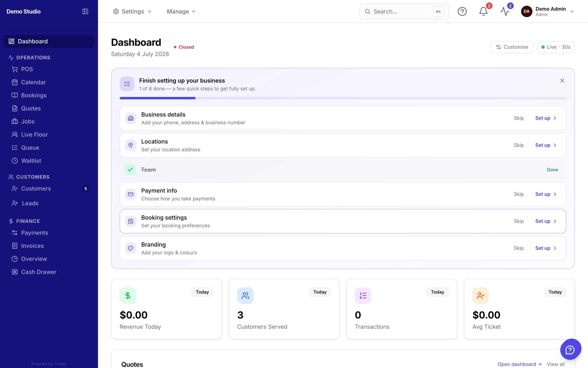Click the setup checklist icon
Screen dimensions: 588x368
pos(127,84)
